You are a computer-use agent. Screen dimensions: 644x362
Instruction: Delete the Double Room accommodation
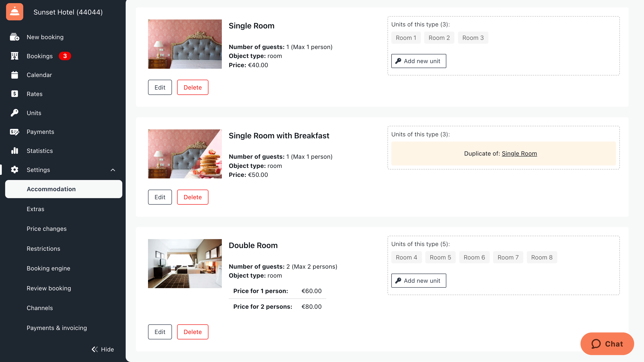193,332
